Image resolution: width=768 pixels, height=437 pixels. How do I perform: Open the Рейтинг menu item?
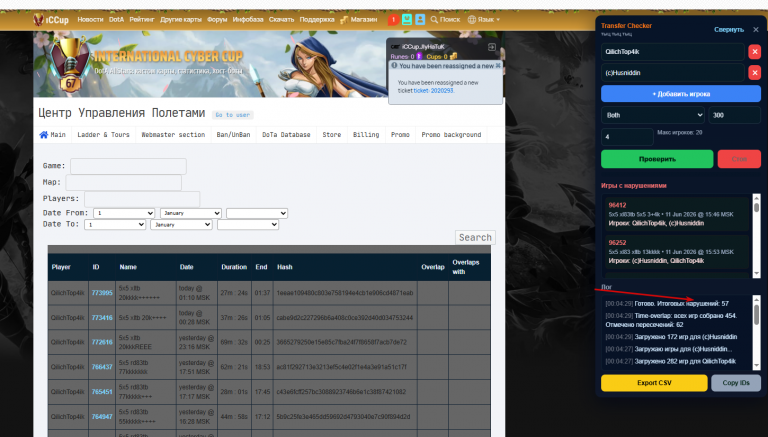tap(142, 20)
